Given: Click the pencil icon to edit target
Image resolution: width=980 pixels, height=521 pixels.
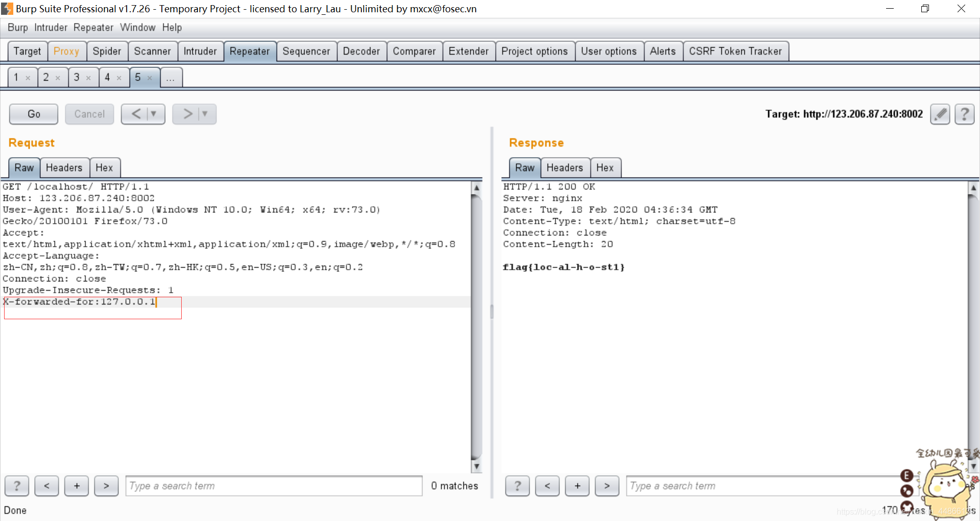Looking at the screenshot, I should point(940,114).
